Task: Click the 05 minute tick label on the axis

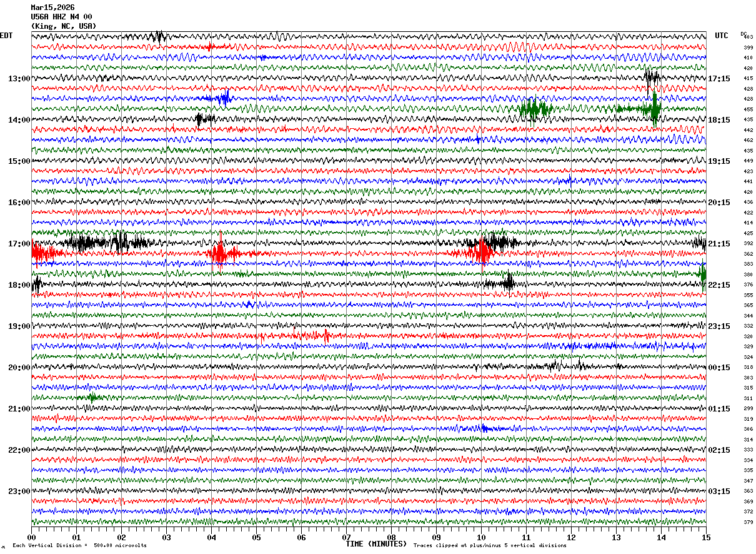Action: 256,537
